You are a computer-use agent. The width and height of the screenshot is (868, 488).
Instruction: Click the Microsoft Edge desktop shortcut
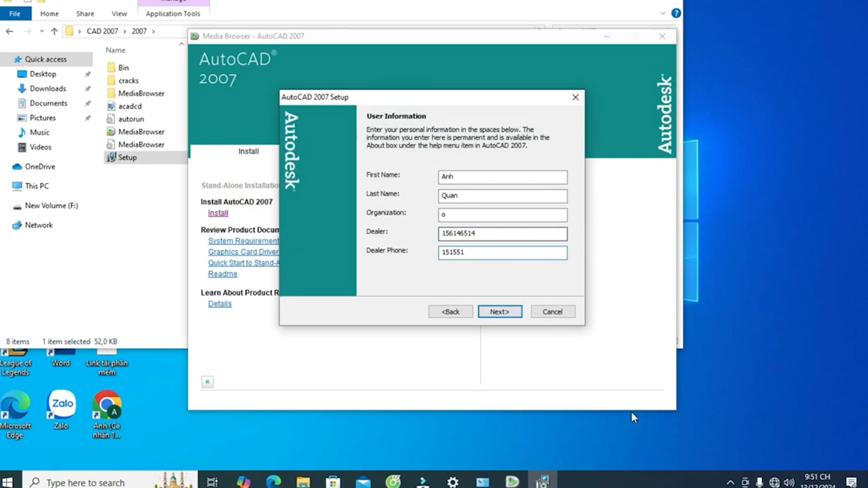pyautogui.click(x=15, y=414)
